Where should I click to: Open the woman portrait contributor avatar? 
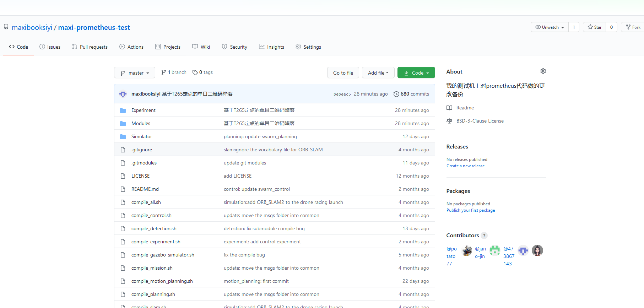click(537, 250)
